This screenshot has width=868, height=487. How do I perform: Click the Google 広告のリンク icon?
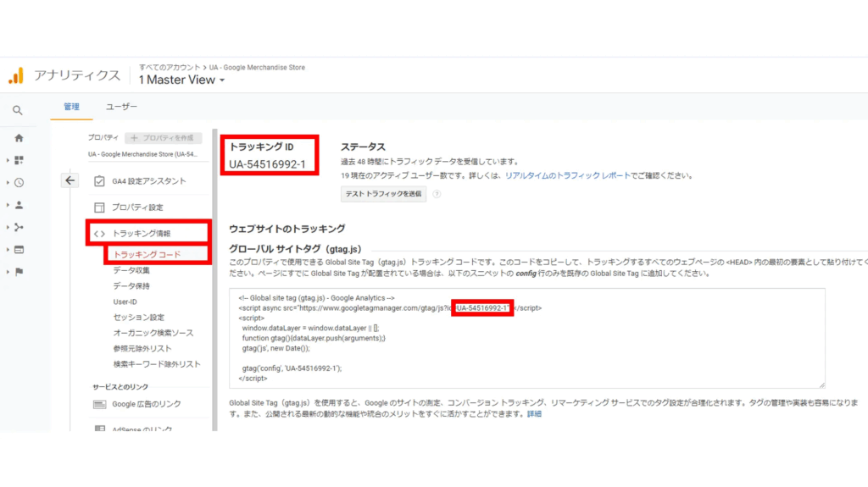click(100, 405)
